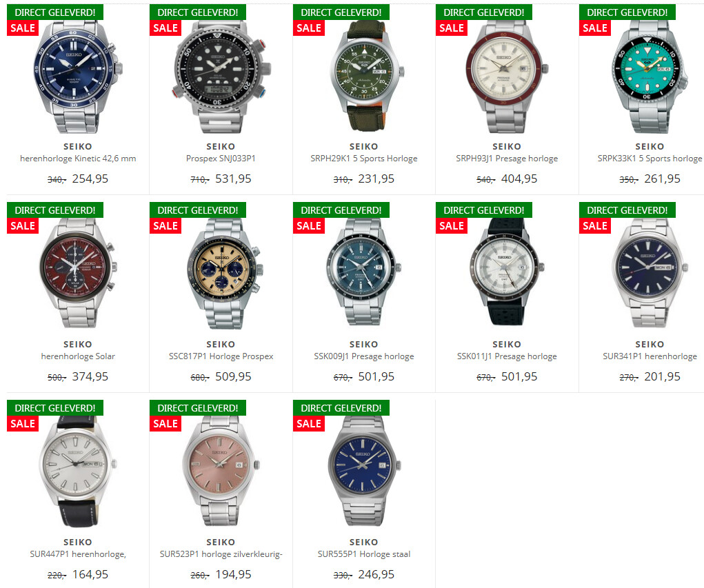Open the SUR341P1 herenhorloge watch image
The height and width of the screenshot is (588, 704).
tap(650, 273)
